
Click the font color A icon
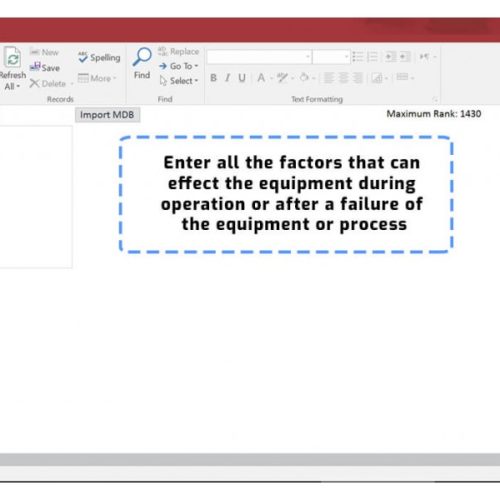coord(261,78)
